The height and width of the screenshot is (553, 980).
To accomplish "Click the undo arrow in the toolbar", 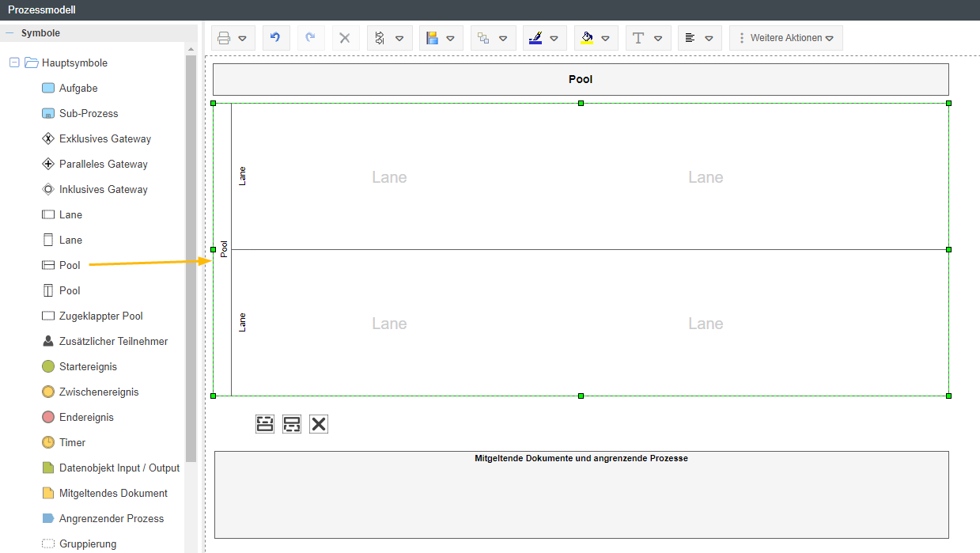I will [x=276, y=38].
